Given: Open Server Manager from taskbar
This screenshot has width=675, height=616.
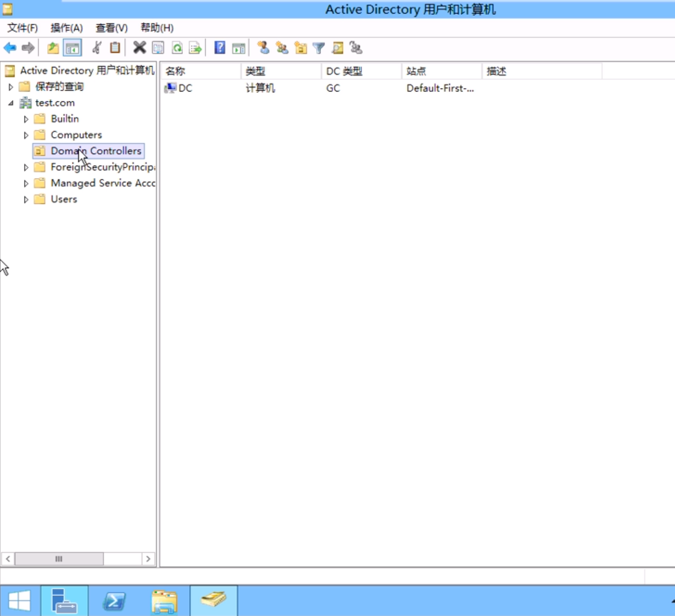Looking at the screenshot, I should (x=65, y=601).
